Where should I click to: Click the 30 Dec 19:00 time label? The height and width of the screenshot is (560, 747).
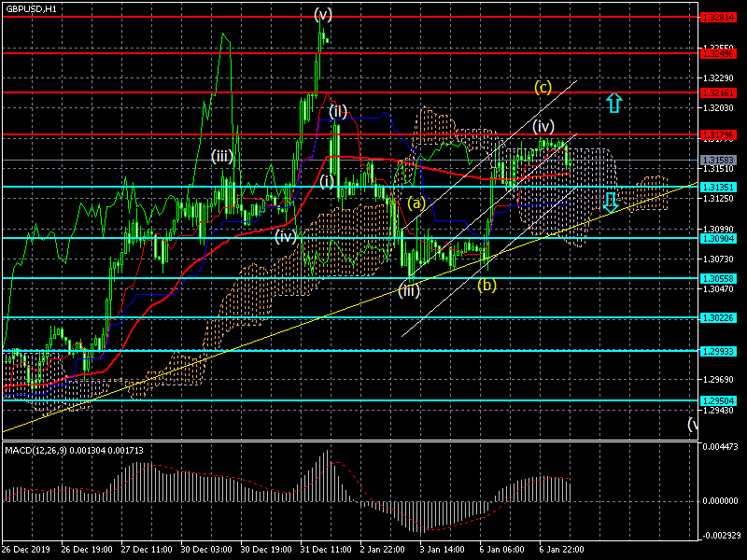tap(266, 549)
